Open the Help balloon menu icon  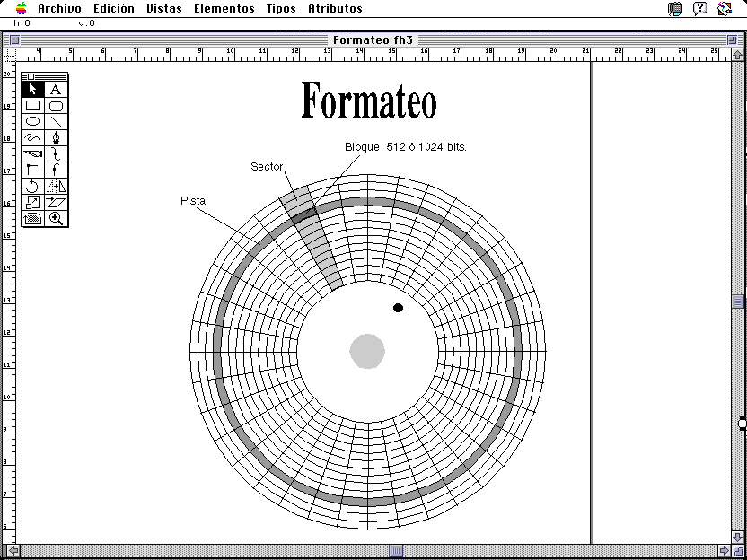click(700, 8)
